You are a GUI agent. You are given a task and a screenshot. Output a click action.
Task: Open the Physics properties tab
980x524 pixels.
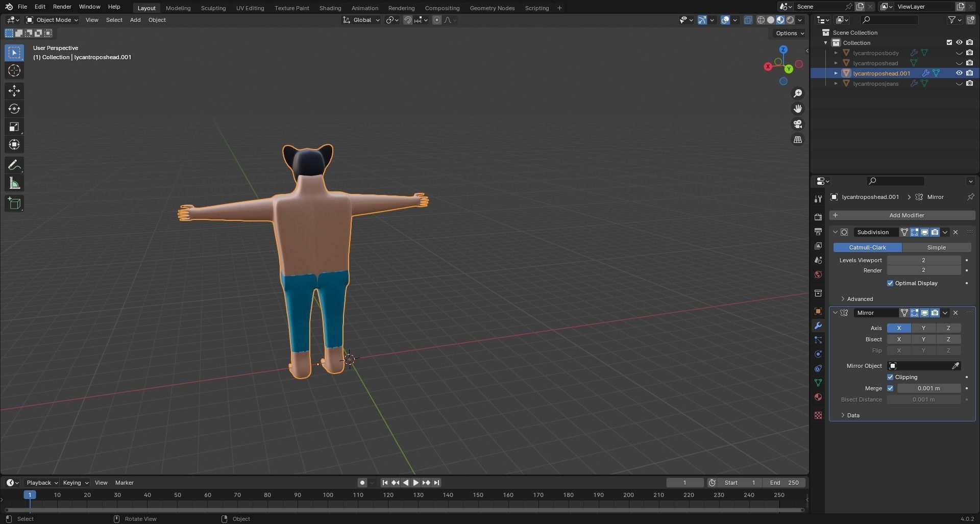(x=818, y=354)
